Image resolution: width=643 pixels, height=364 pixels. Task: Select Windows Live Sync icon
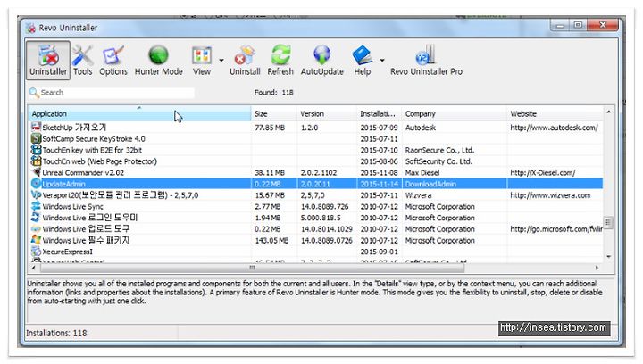(36, 206)
